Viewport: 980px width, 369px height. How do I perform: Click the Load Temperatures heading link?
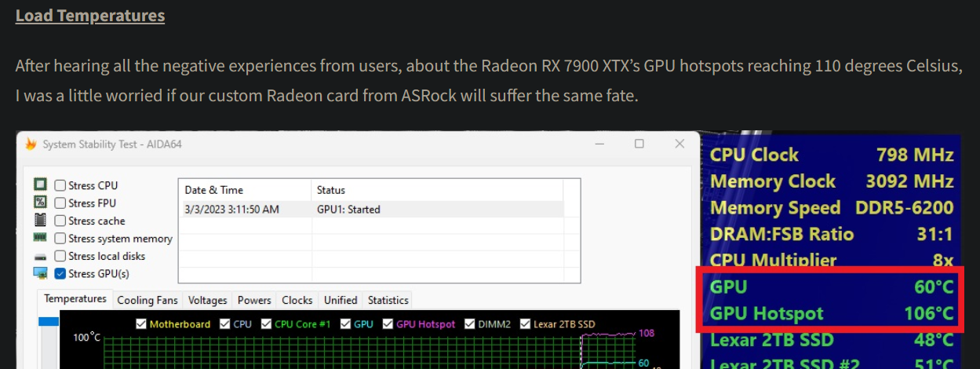click(x=90, y=15)
